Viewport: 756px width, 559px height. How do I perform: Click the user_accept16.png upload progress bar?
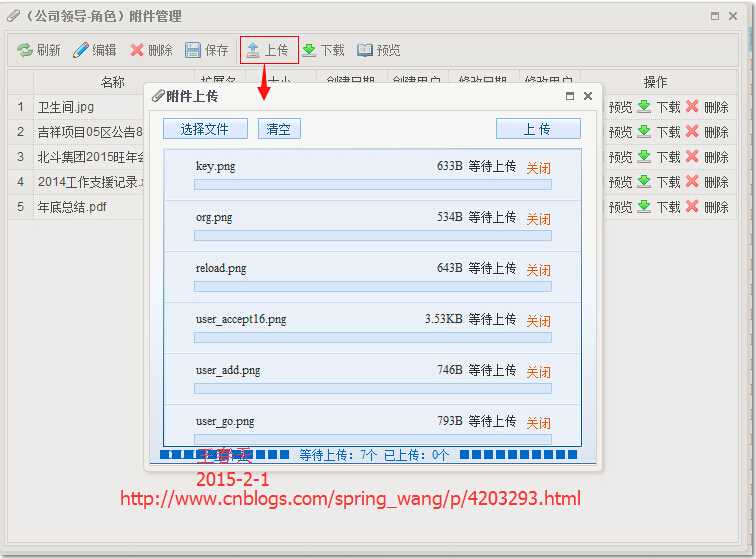point(373,338)
